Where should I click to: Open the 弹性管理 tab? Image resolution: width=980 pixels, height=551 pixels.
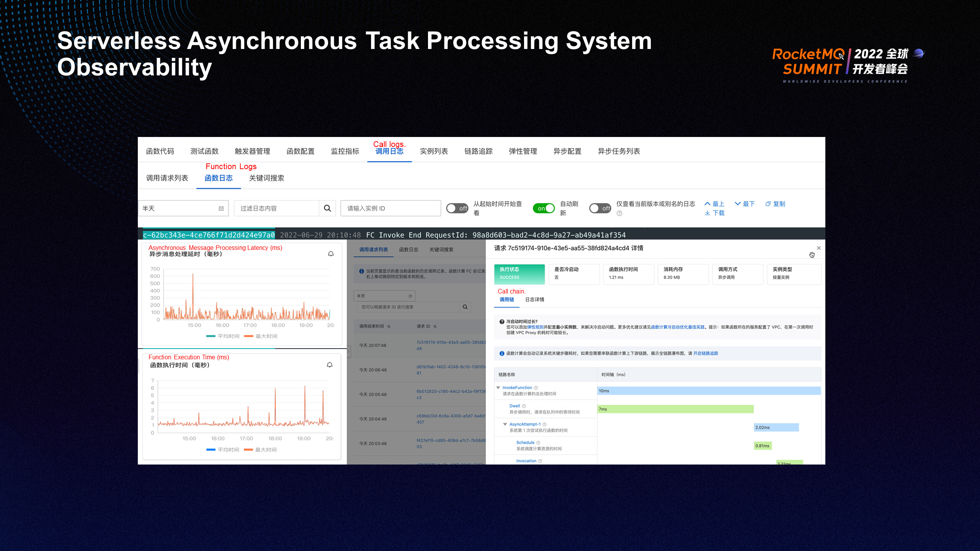click(523, 151)
